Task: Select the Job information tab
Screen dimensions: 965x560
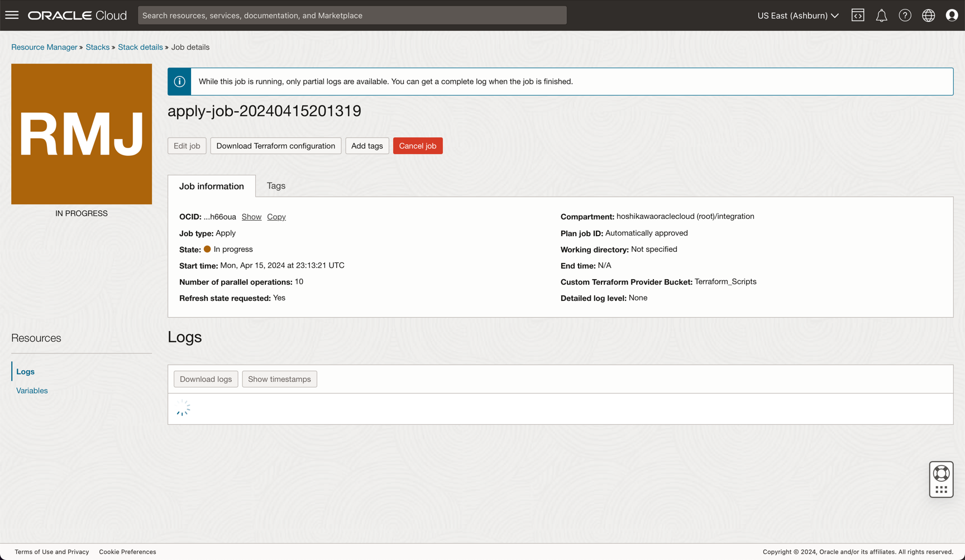Action: pyautogui.click(x=212, y=186)
